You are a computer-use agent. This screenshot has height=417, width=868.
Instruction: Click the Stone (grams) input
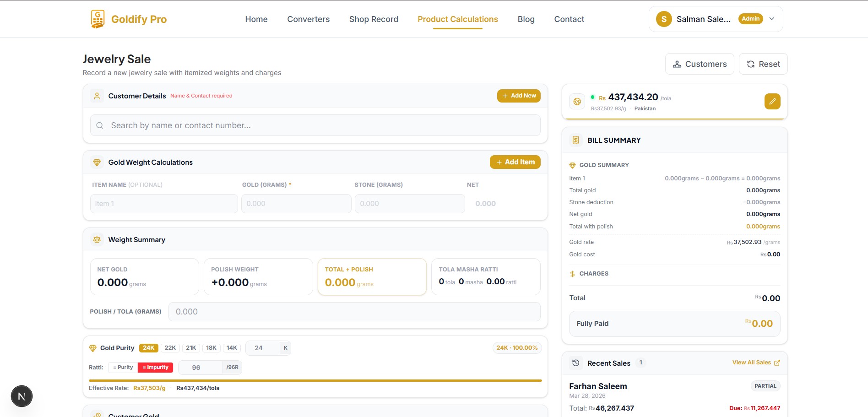coord(410,204)
